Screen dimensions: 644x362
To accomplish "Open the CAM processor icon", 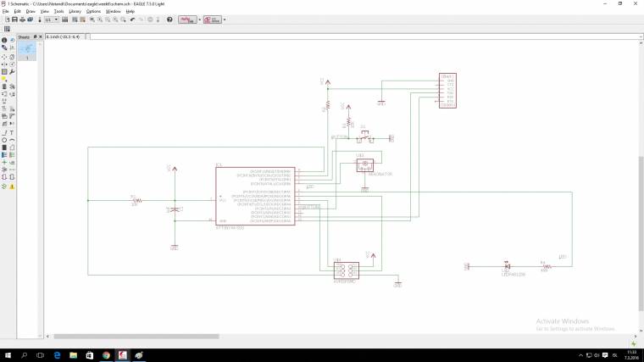I will tap(31, 19).
